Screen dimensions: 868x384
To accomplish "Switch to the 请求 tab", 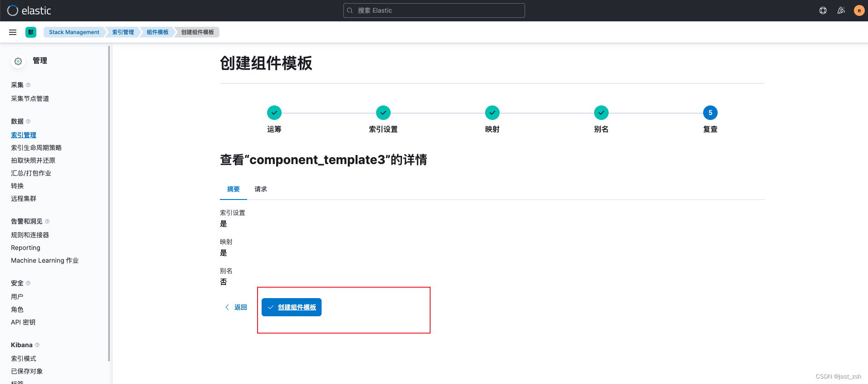I will [261, 189].
